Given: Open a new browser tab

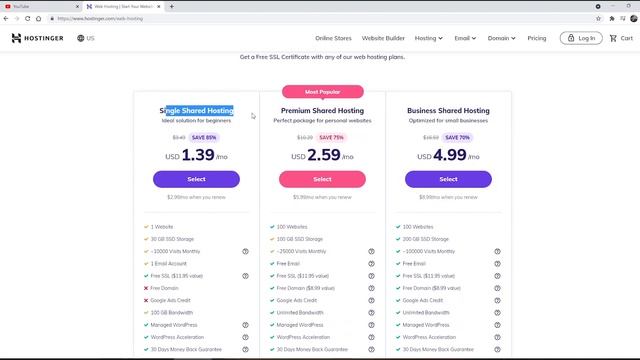Looking at the screenshot, I should point(171,7).
